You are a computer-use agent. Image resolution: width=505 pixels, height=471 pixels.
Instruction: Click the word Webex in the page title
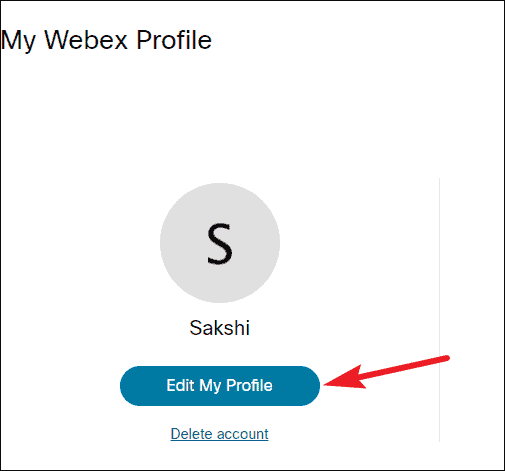click(x=86, y=40)
